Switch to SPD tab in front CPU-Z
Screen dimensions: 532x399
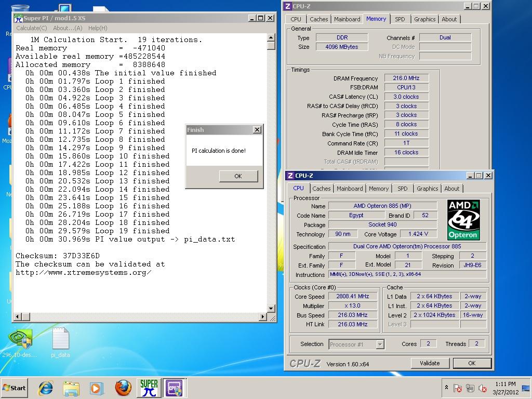pos(403,189)
